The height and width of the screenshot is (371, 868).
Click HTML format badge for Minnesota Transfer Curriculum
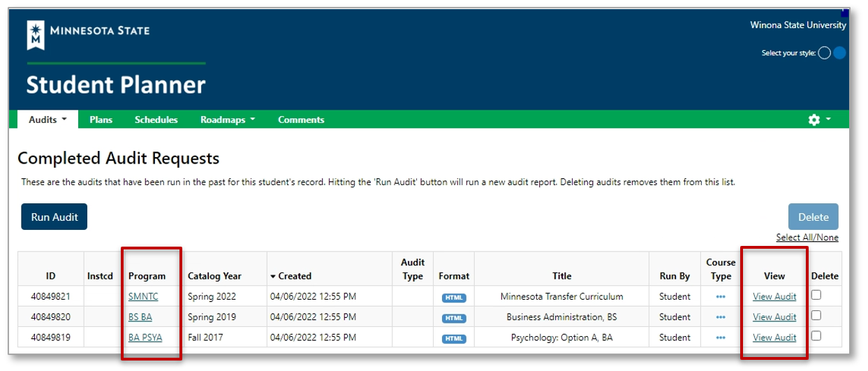click(453, 297)
